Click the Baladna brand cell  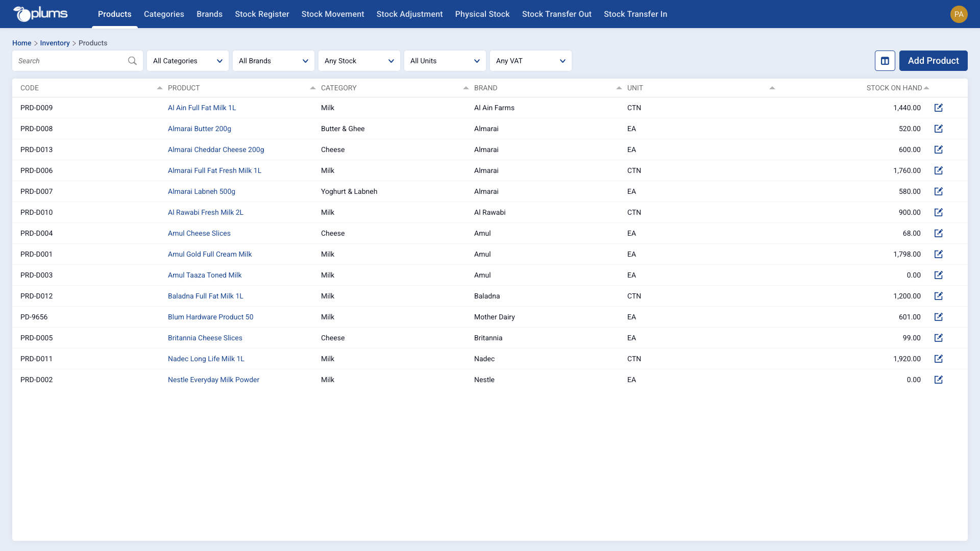click(487, 296)
